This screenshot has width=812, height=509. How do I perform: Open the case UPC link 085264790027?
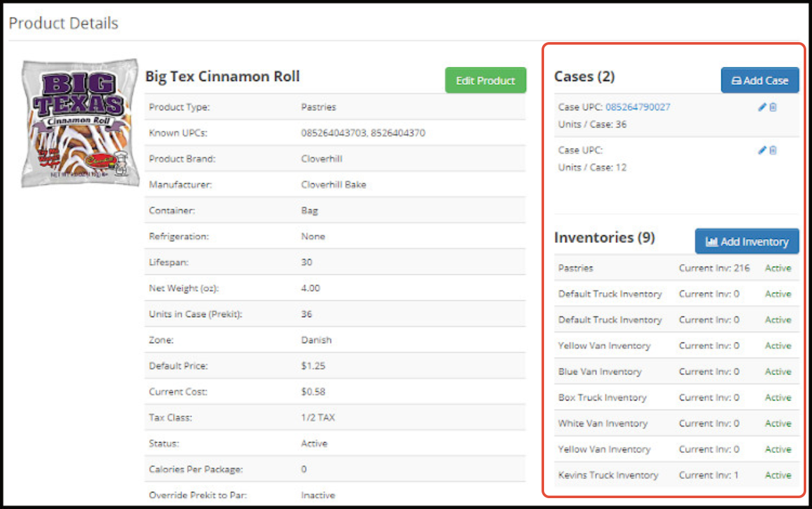(638, 107)
